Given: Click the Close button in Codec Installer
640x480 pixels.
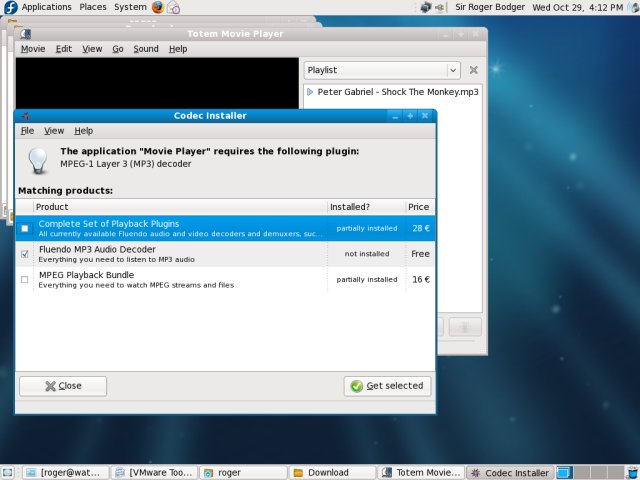Looking at the screenshot, I should [x=63, y=386].
